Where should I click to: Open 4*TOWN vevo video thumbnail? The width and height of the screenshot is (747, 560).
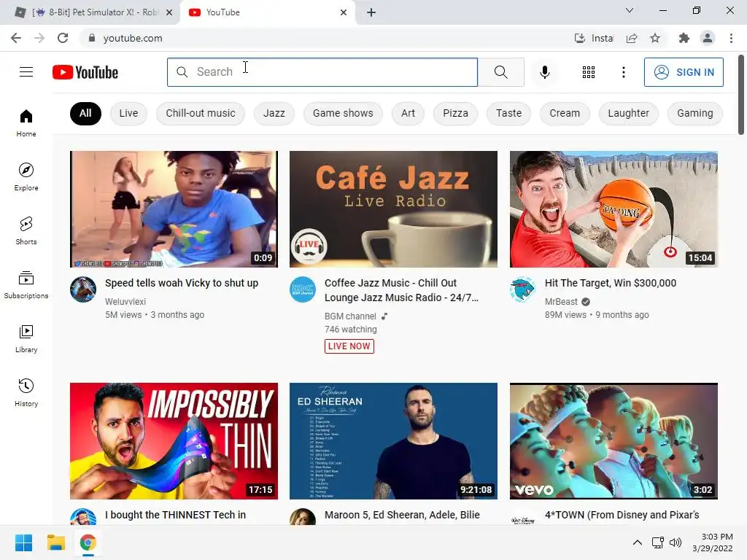click(614, 441)
